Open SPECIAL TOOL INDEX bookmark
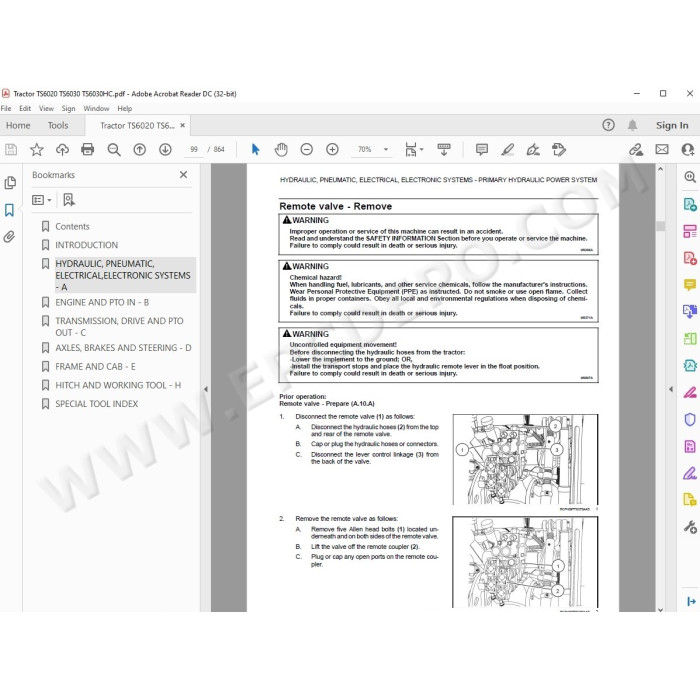This screenshot has width=700, height=700. tap(96, 404)
